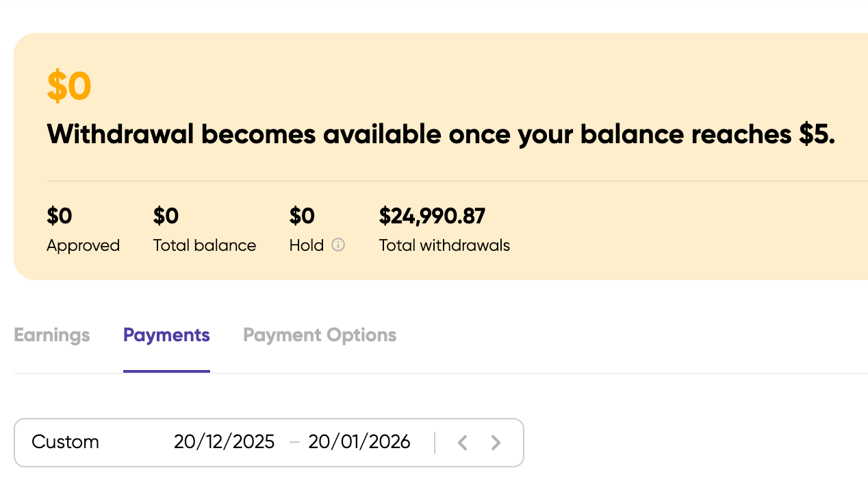This screenshot has height=492, width=868.
Task: Click the end date 20/01/2026
Action: (359, 442)
